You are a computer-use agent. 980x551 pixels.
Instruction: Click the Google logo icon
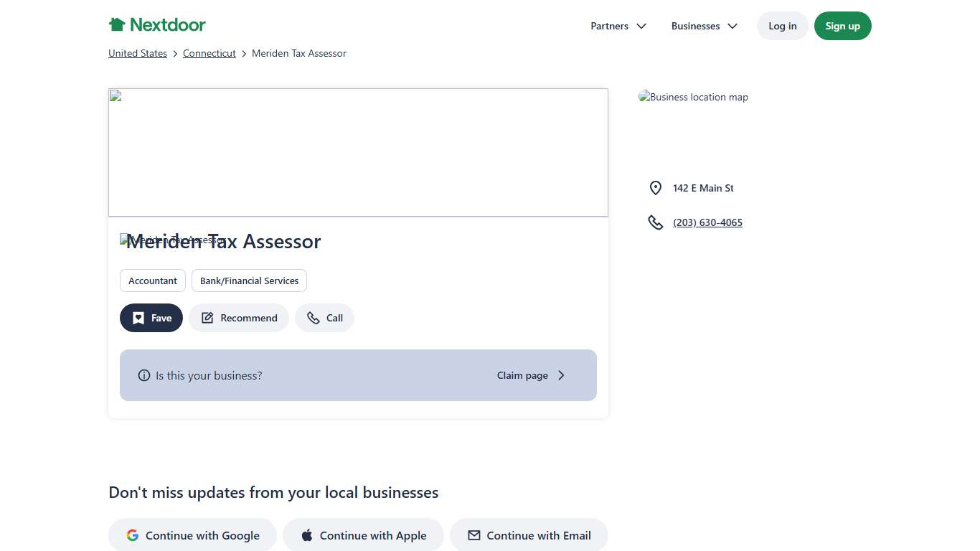pos(133,535)
